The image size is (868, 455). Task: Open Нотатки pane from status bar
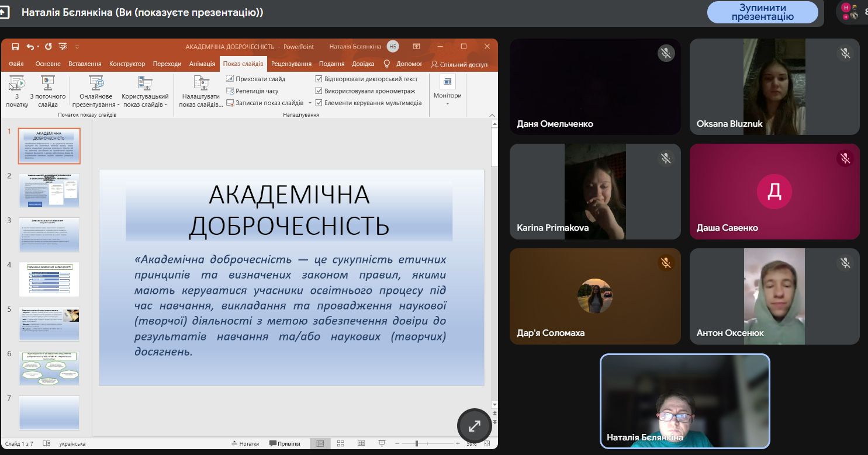[245, 443]
